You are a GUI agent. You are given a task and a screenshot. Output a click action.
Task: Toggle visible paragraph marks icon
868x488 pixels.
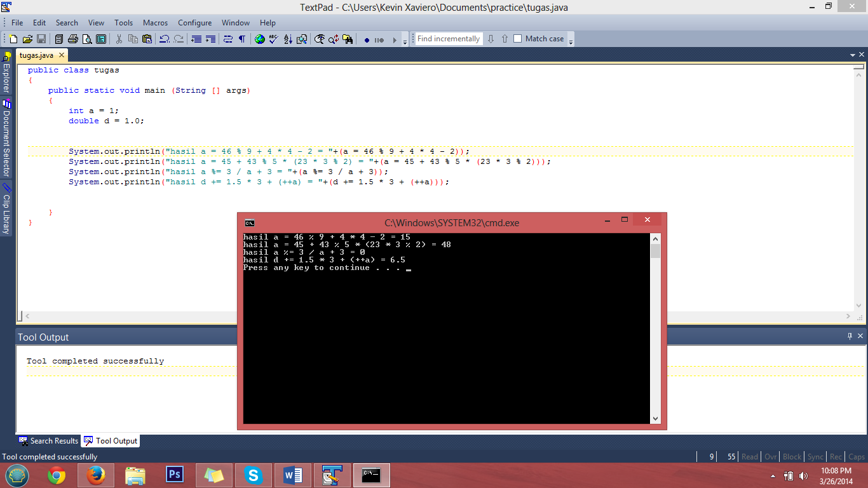(242, 39)
